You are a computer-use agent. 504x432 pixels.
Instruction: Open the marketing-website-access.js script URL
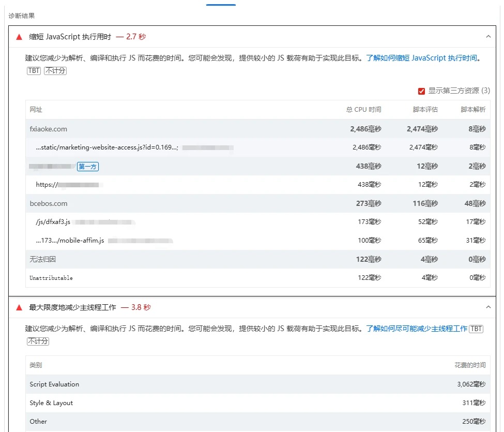click(x=106, y=148)
